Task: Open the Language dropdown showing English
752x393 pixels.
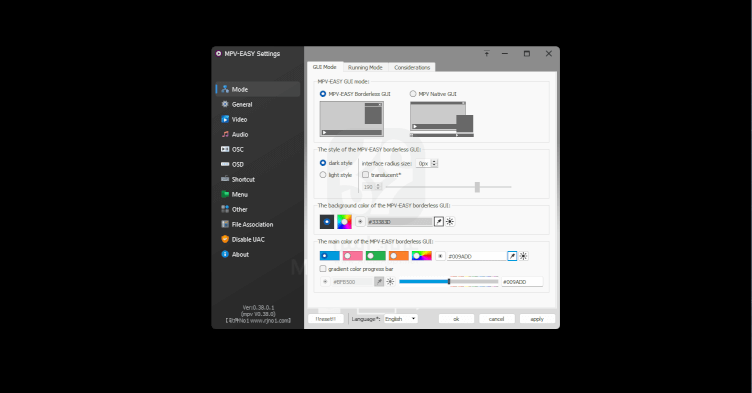Action: click(x=400, y=319)
